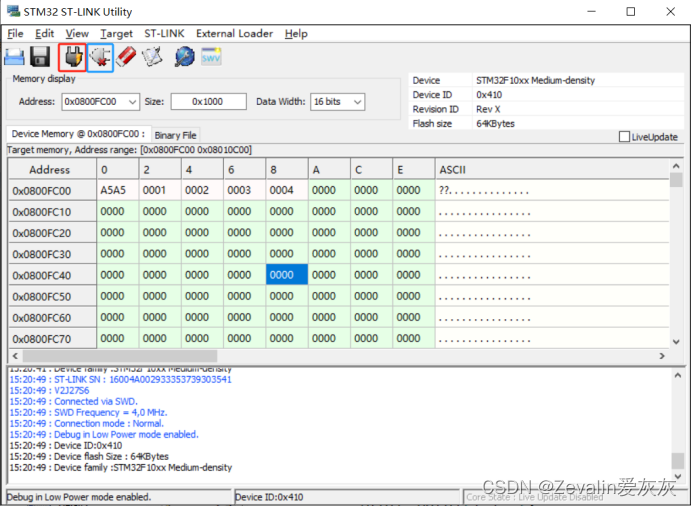Click status bar 'Debug in Low Power mode enabled.'
Viewport: 692px width, 506px height.
(x=79, y=497)
